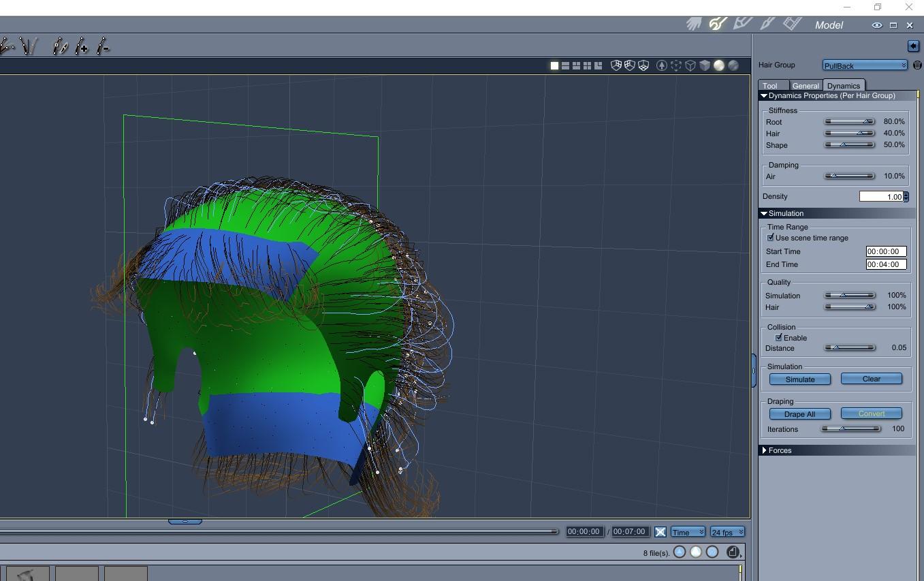Click the Density spinner arrows
Viewport: 924px width, 581px height.
[906, 196]
